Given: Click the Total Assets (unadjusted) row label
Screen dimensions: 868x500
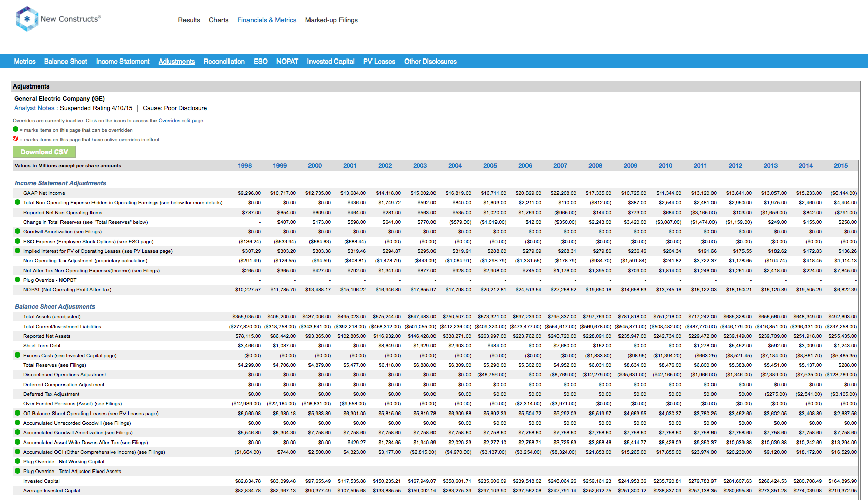Looking at the screenshot, I should (x=52, y=317).
